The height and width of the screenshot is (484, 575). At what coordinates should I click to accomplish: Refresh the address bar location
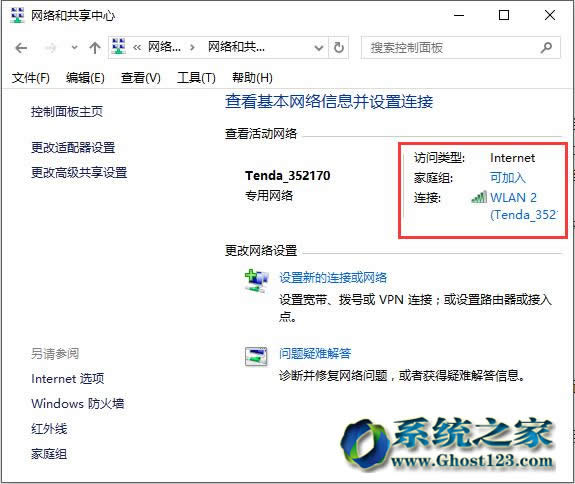click(339, 47)
